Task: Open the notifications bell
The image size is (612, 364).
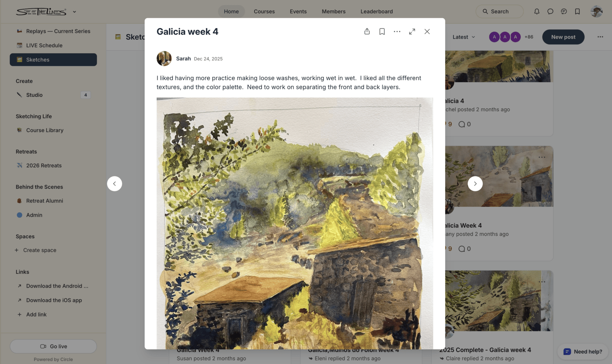Action: click(x=537, y=12)
